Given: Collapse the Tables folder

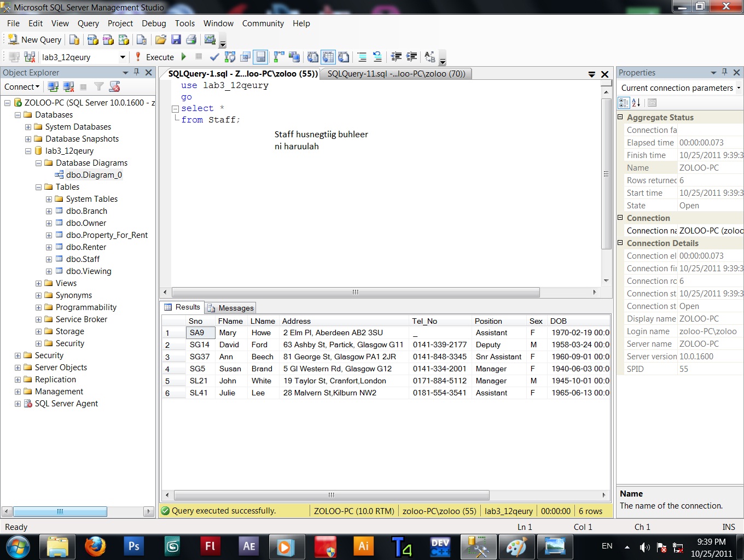Looking at the screenshot, I should click(x=38, y=187).
